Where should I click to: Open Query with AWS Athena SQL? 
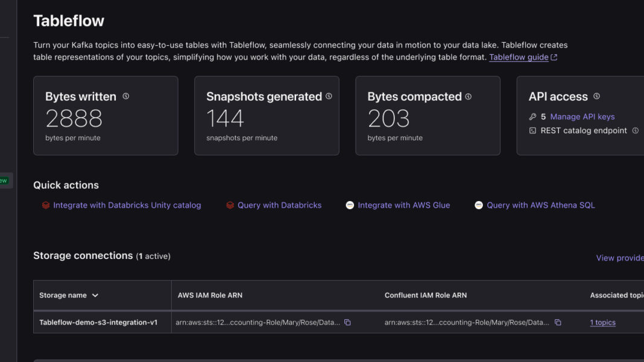[540, 205]
